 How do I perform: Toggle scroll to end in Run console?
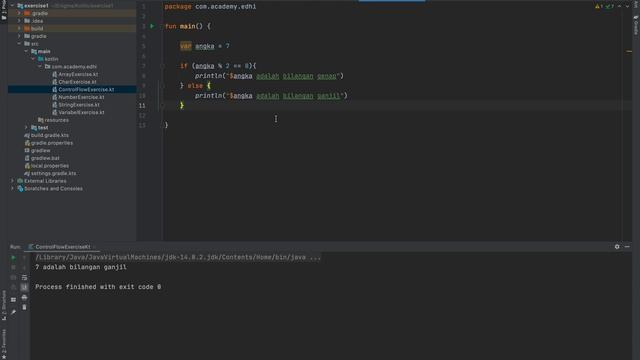(24, 287)
